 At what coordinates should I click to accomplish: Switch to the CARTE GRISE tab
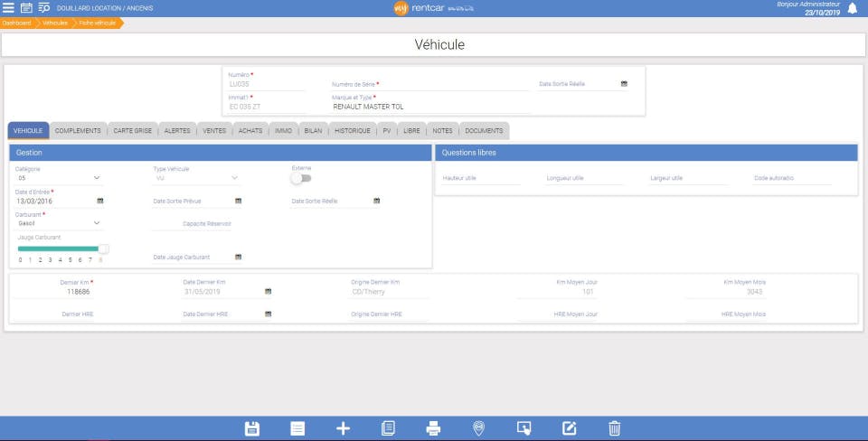[132, 131]
